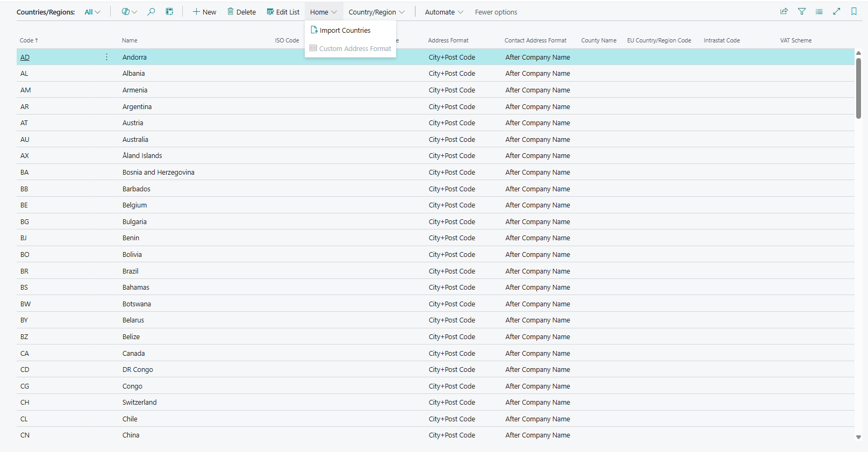Screen dimensions: 868x452
Task: Open the analyze mode icon
Action: (169, 12)
